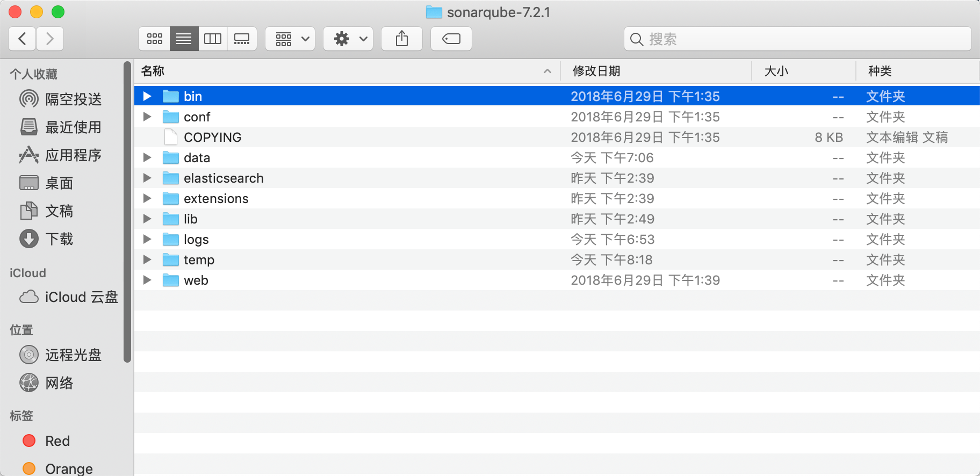Click the share button
Image resolution: width=980 pixels, height=476 pixels.
click(402, 39)
